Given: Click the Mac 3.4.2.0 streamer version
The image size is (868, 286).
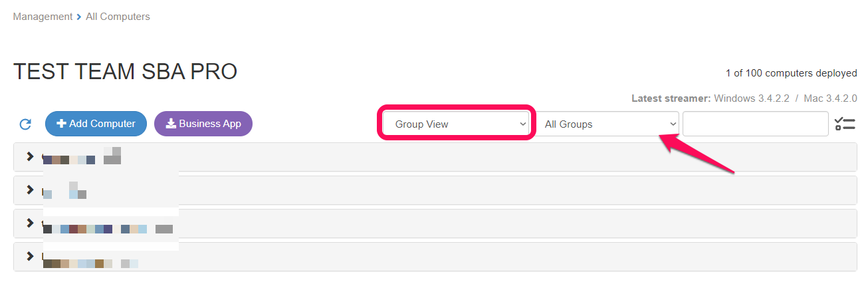Looking at the screenshot, I should pos(830,98).
